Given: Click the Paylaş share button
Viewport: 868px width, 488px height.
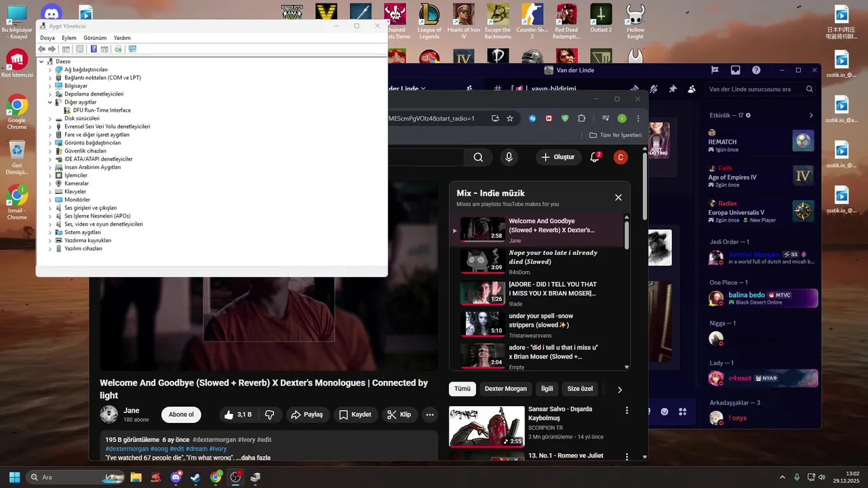Looking at the screenshot, I should [307, 415].
